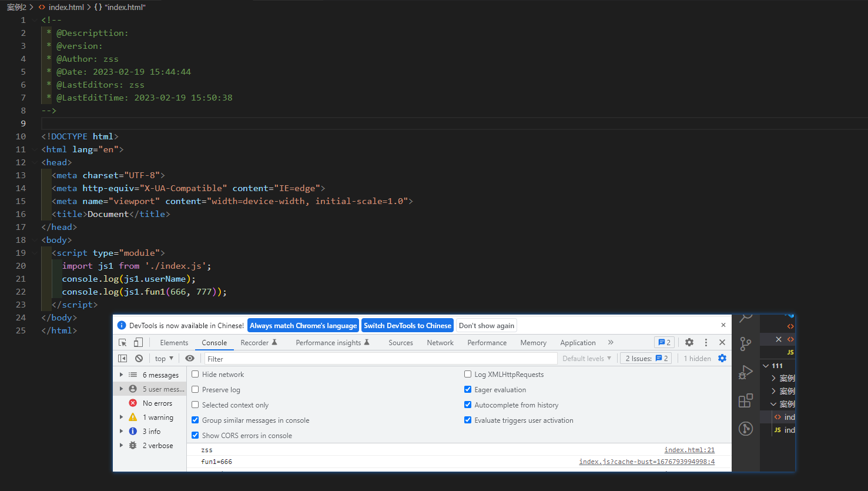The image size is (868, 491).
Task: Click the No errors filter in the console sidebar
Action: [x=157, y=403]
